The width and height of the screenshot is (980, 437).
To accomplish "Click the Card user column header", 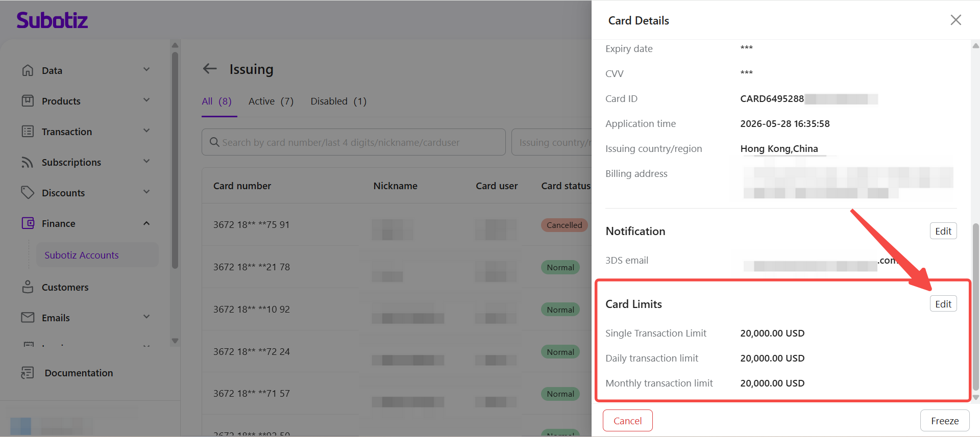I will click(x=497, y=186).
